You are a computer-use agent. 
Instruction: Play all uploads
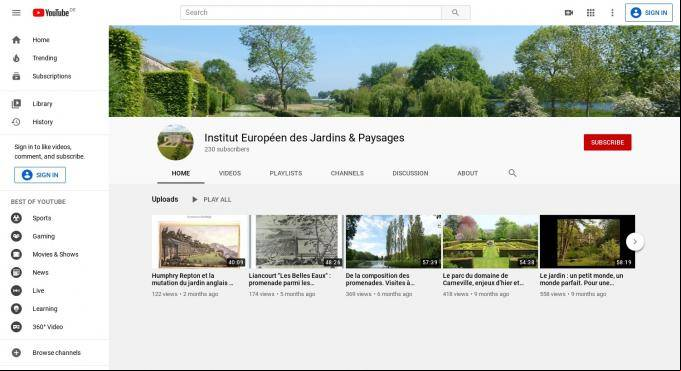coord(212,199)
